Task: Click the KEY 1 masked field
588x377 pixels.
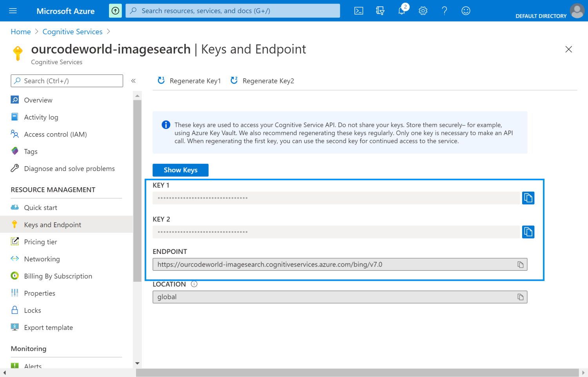Action: pyautogui.click(x=336, y=198)
